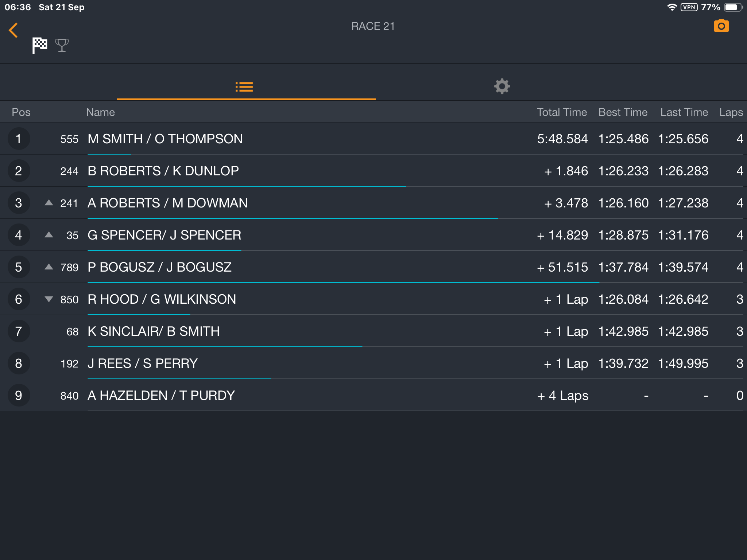
Task: Select the M SMITH / O THOMPSON row
Action: (373, 139)
